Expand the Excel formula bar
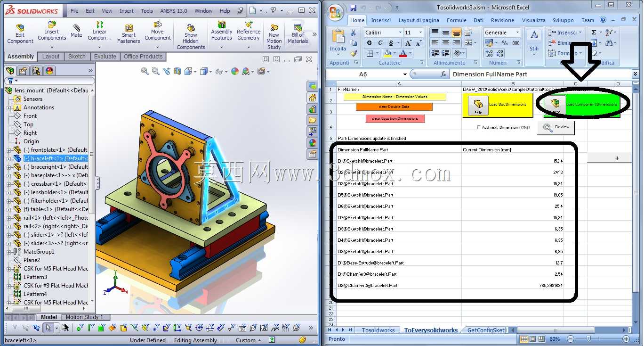644x346 pixels. [x=635, y=74]
